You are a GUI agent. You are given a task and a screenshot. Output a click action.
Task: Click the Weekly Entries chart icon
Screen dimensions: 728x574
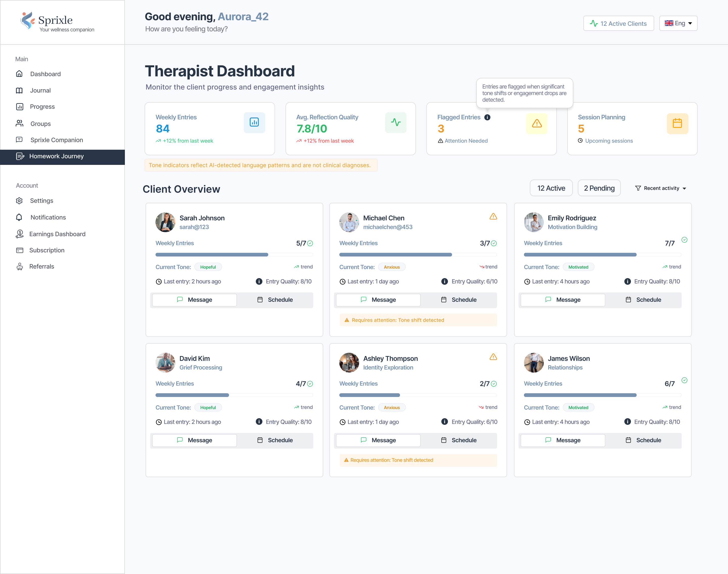[x=254, y=122]
